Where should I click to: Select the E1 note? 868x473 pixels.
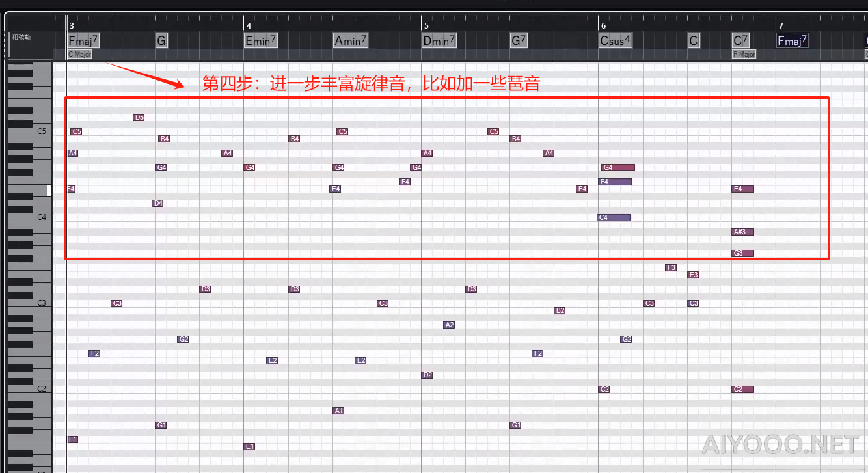[249, 446]
